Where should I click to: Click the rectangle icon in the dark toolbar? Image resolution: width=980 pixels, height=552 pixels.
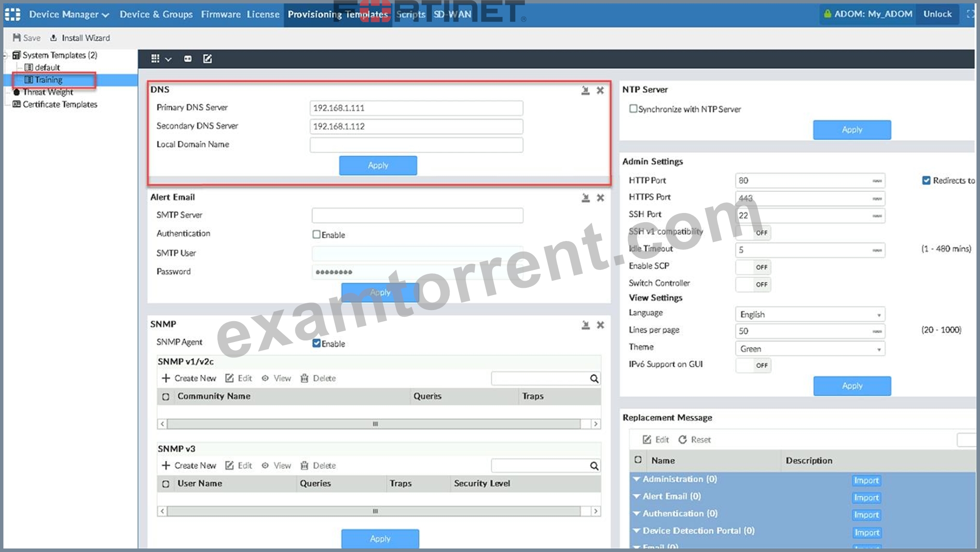188,59
